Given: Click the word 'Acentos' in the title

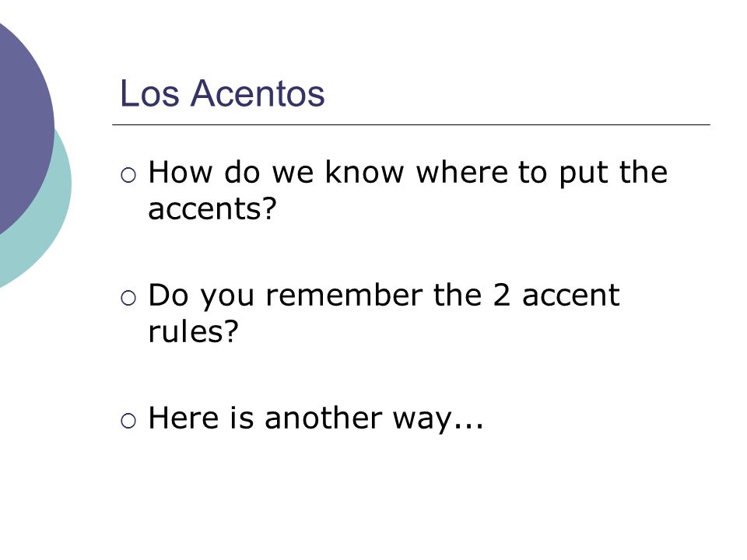Looking at the screenshot, I should tap(258, 93).
